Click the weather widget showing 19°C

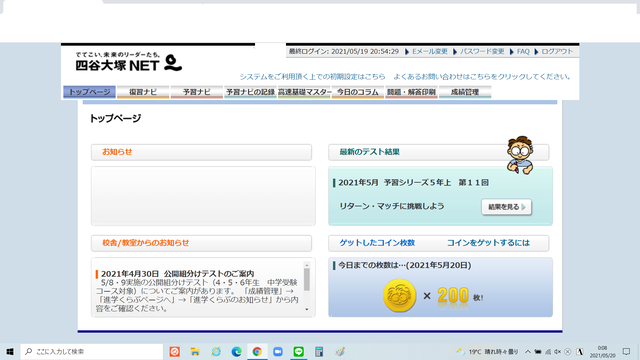click(487, 351)
